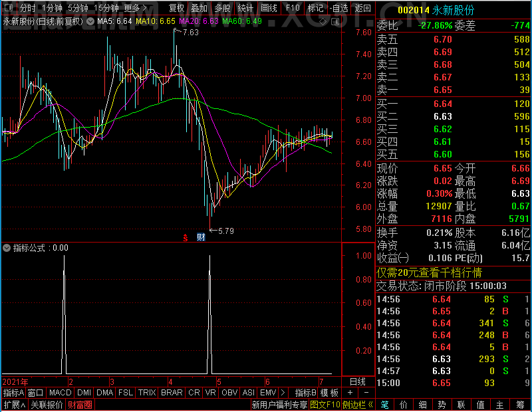This screenshot has width=532, height=412.
Task: Click the 窗口 window tab
Action: point(36,393)
